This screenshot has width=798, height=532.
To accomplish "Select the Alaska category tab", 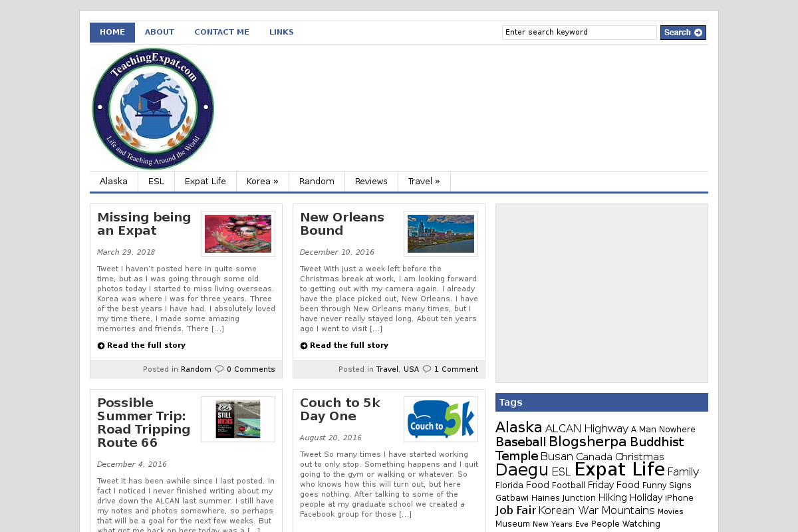I will click(x=114, y=182).
